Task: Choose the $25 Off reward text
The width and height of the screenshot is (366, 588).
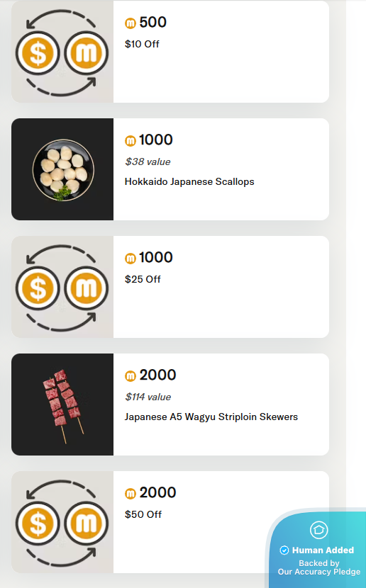Action: 143,279
